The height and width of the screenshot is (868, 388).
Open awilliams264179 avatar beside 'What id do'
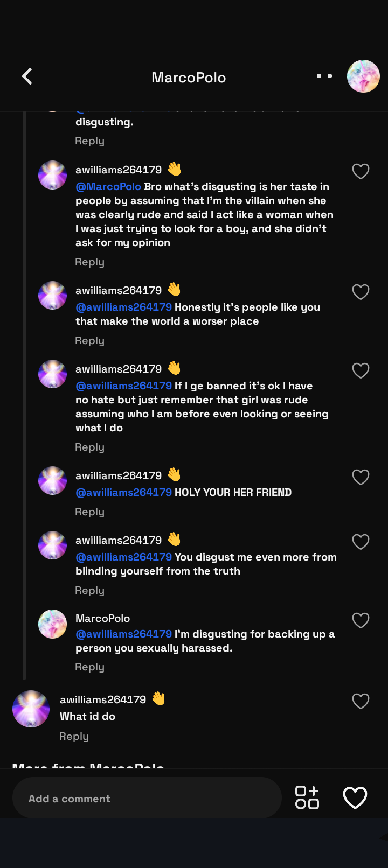pyautogui.click(x=31, y=709)
